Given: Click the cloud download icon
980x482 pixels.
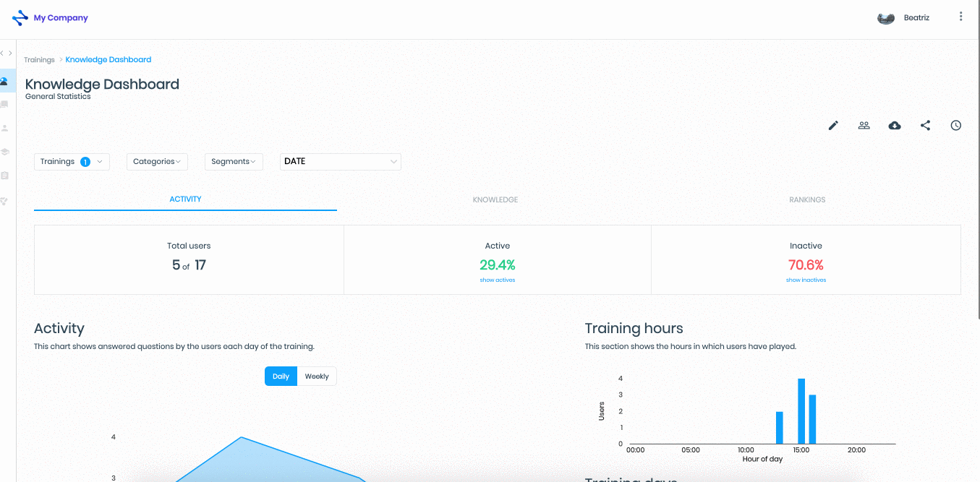Looking at the screenshot, I should click(x=895, y=126).
